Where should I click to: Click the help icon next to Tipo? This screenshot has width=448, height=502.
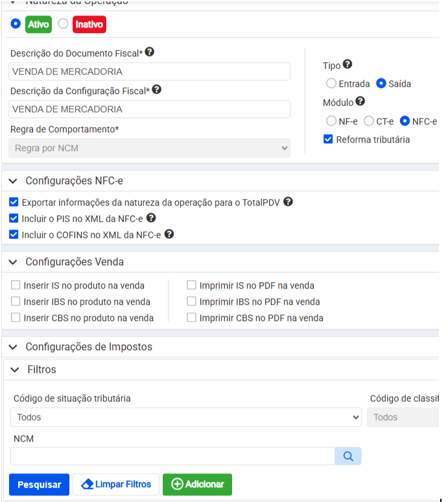348,64
